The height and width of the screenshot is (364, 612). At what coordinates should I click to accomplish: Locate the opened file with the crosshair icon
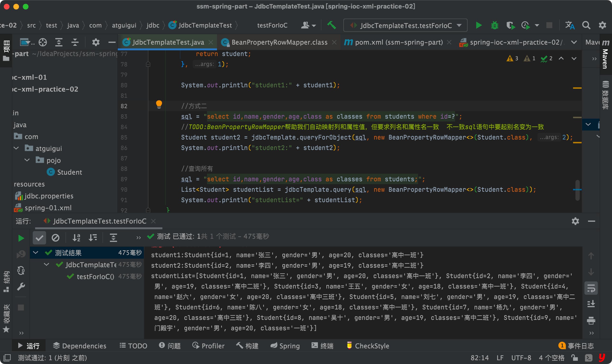(43, 42)
